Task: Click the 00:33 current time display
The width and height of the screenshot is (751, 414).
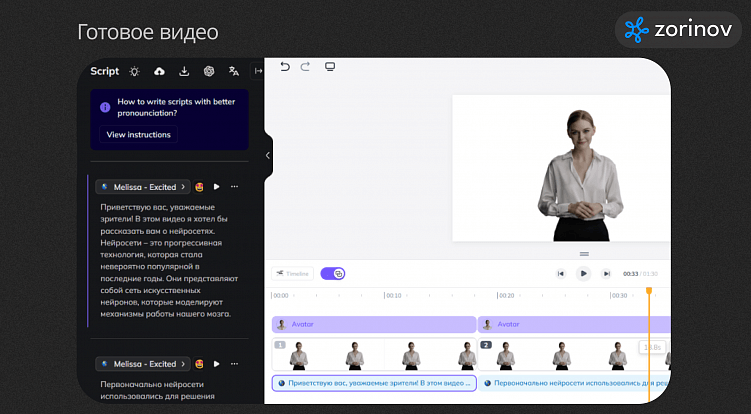Action: [630, 274]
